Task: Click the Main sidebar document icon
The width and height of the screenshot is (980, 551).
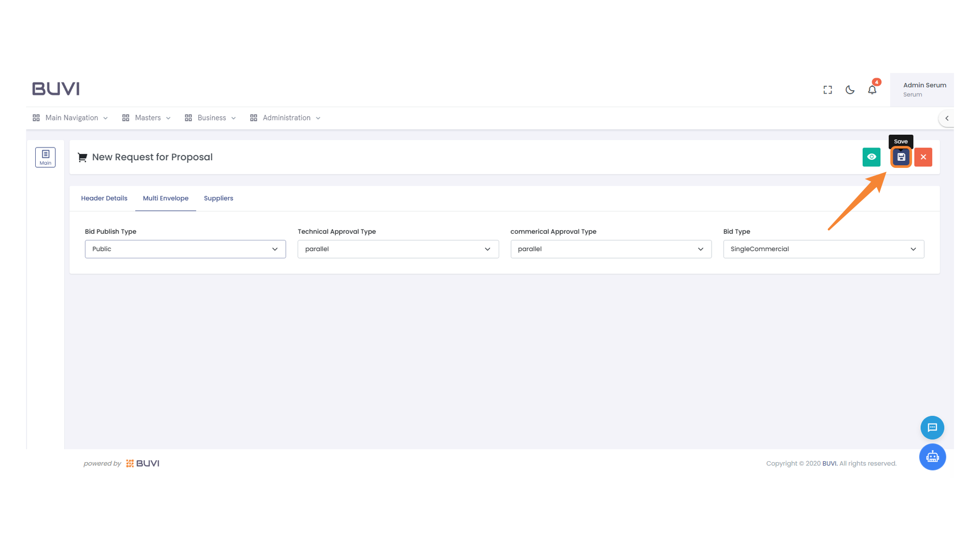Action: (x=45, y=157)
